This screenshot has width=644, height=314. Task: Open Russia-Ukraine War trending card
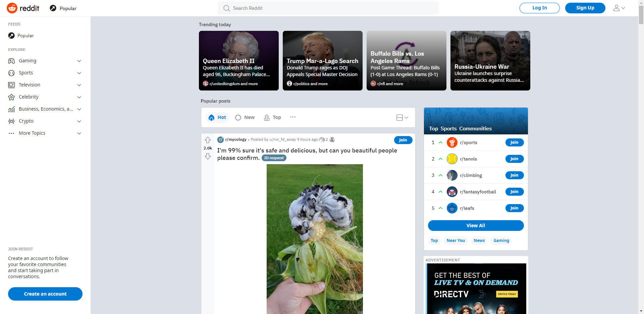tap(490, 61)
